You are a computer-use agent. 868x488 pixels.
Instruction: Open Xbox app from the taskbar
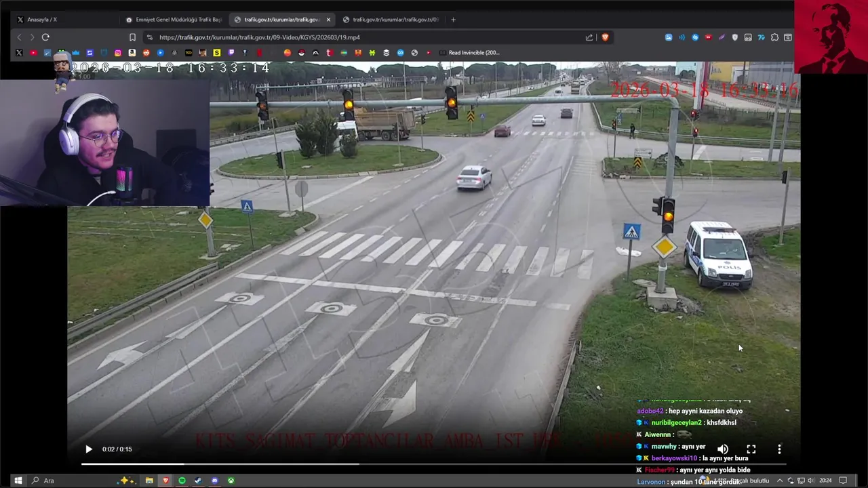[x=231, y=481]
